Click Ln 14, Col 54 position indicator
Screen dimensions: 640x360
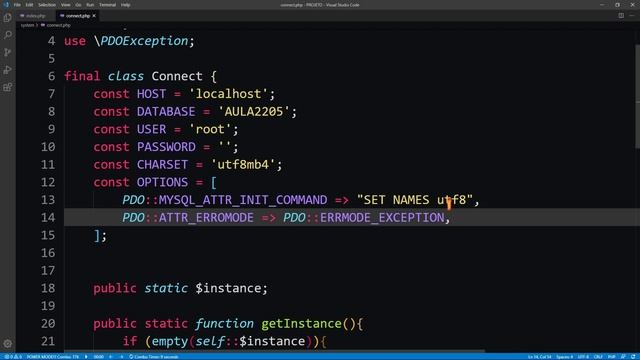pyautogui.click(x=539, y=357)
